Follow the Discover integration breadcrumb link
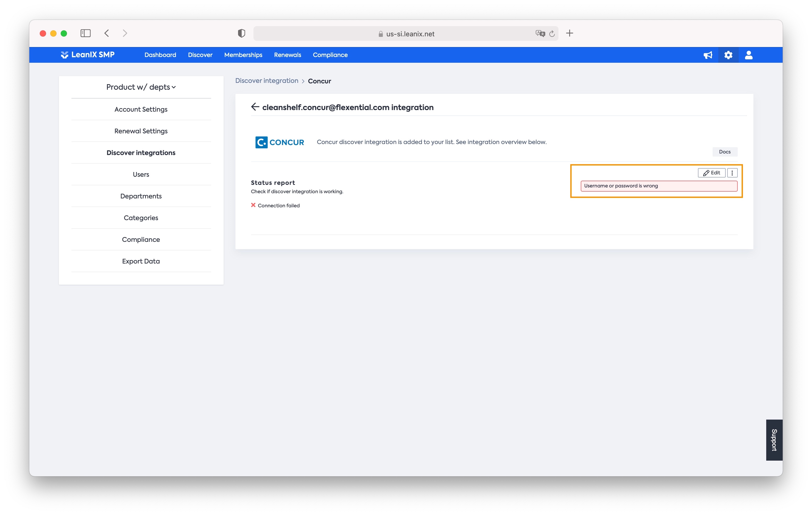The width and height of the screenshot is (812, 515). pyautogui.click(x=267, y=81)
